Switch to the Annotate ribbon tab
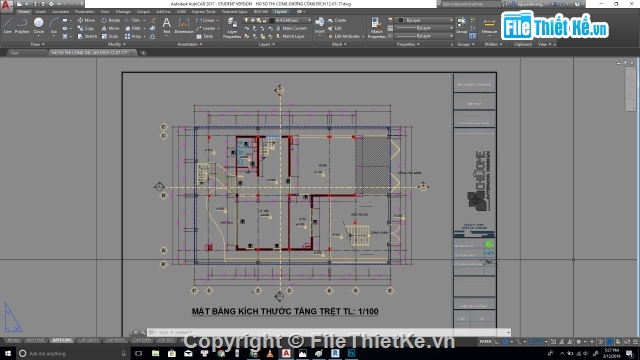Image resolution: width=640 pixels, height=360 pixels. click(60, 11)
